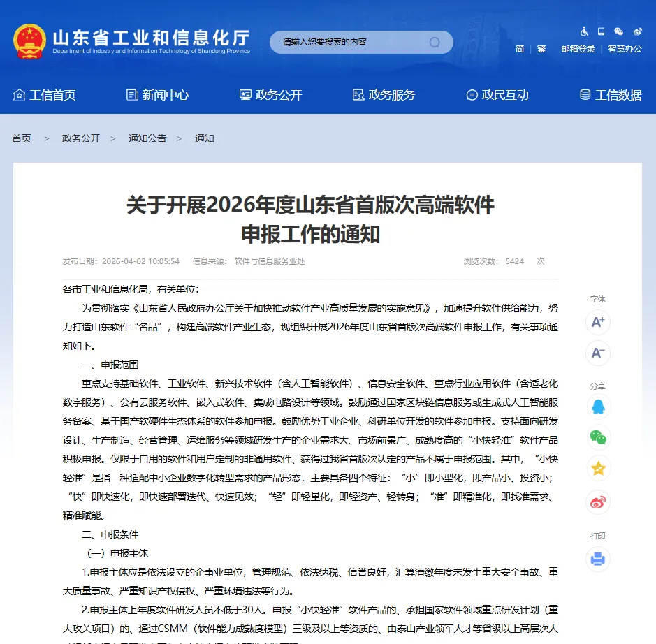
Task: Go to 通知 breadcrumb
Action: click(204, 138)
